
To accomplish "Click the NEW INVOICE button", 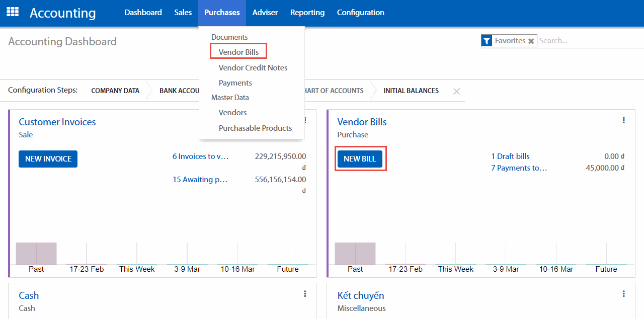I will (x=48, y=159).
